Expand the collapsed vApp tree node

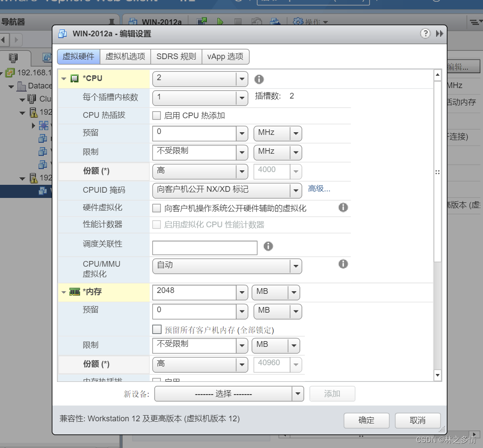coord(34,126)
